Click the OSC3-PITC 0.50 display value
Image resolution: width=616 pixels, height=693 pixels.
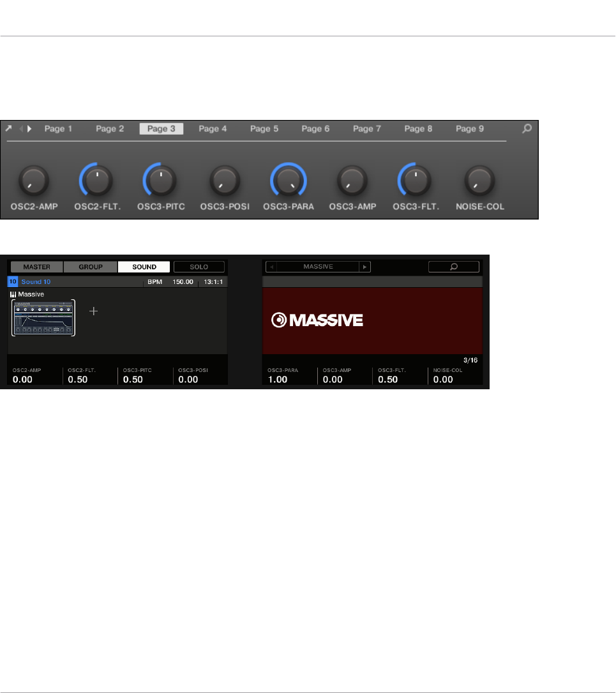point(133,380)
